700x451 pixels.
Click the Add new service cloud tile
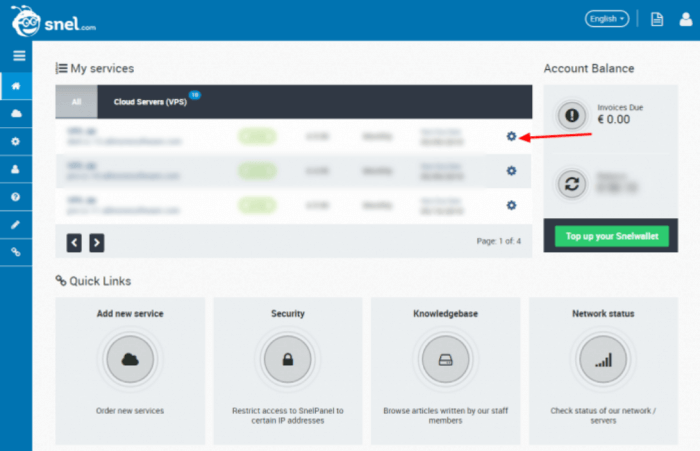[x=130, y=360]
